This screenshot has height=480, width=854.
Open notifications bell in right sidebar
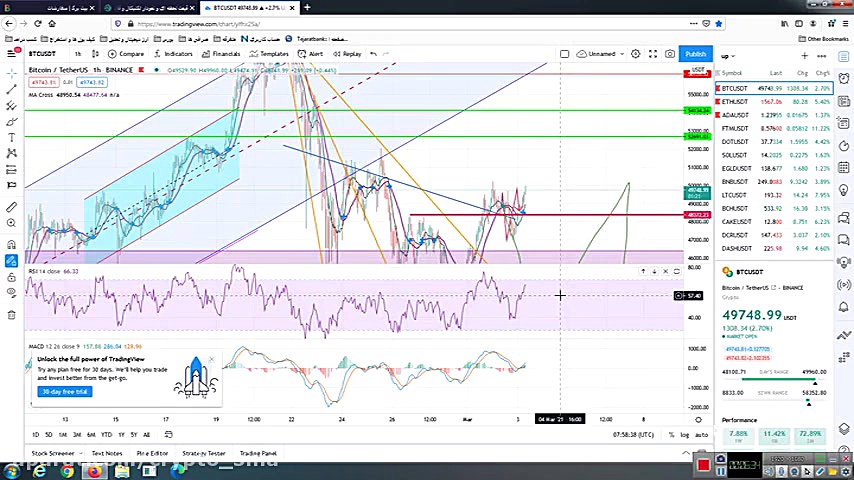pyautogui.click(x=844, y=307)
